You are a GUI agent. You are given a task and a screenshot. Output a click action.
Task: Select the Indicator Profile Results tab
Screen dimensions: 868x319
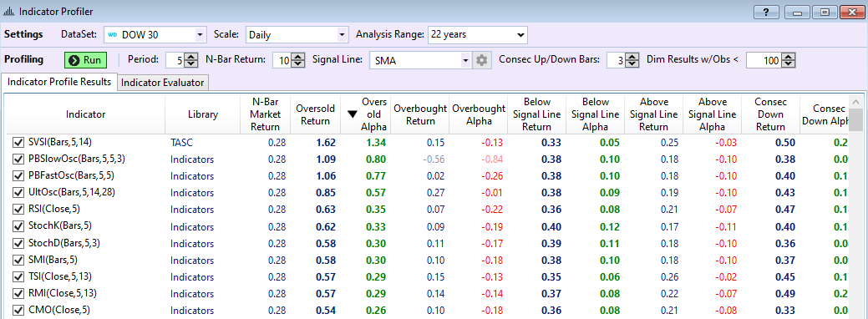(x=59, y=81)
